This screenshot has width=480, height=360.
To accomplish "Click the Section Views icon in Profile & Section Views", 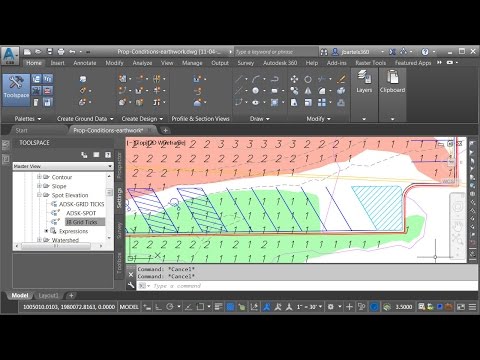I will click(x=198, y=102).
